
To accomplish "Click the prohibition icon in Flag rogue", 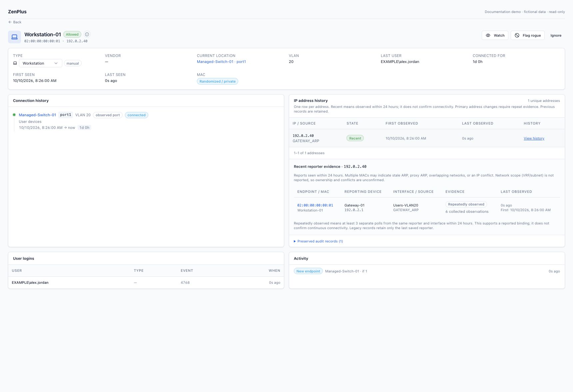I will (517, 35).
